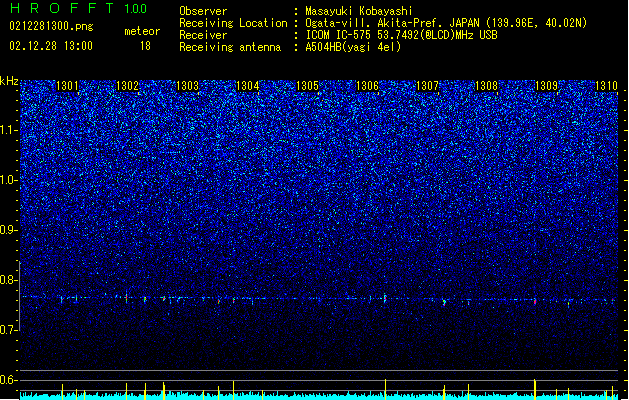Click the red meteor echo just before 1309
The width and height of the screenshot is (629, 400).
pyautogui.click(x=535, y=301)
